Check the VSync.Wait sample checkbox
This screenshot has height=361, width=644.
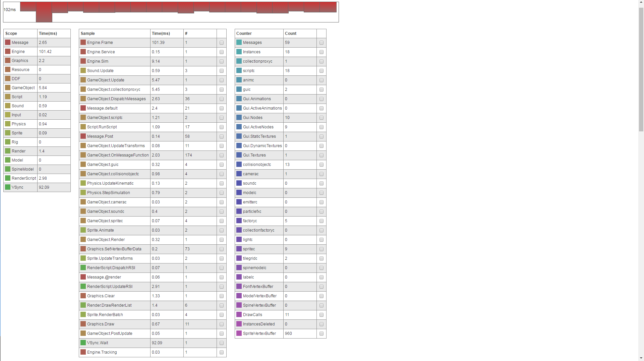pos(222,343)
